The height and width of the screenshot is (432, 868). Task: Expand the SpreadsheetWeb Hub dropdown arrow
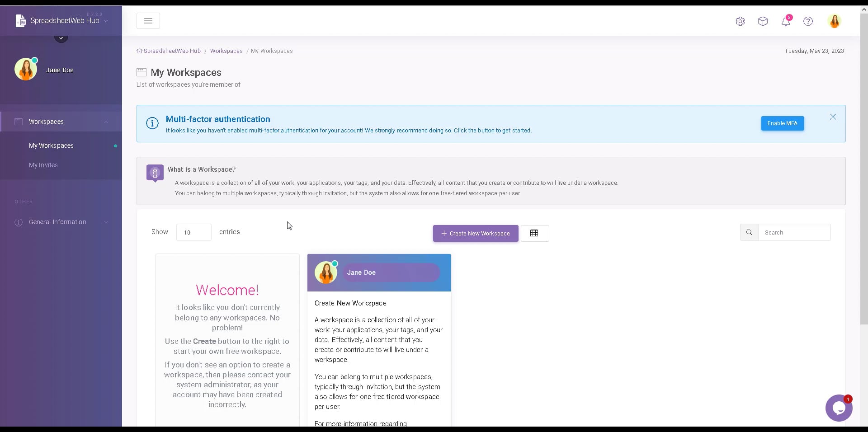click(x=106, y=21)
